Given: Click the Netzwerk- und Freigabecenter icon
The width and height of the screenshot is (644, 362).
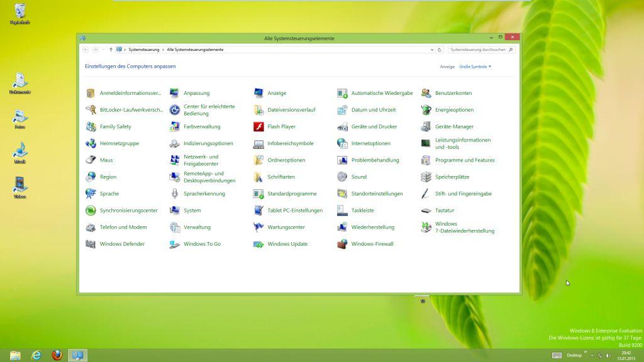Looking at the screenshot, I should click(x=175, y=160).
